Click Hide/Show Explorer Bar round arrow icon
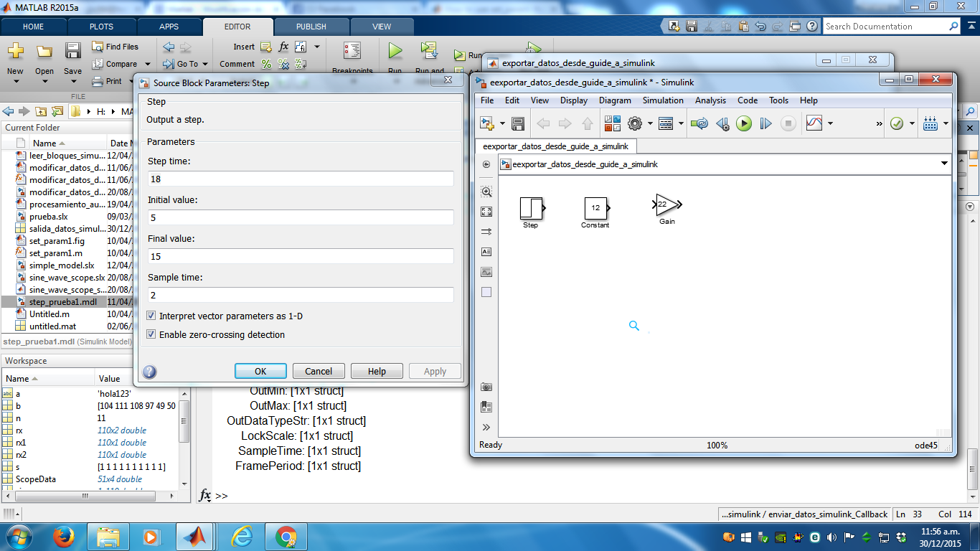The height and width of the screenshot is (551, 980). (486, 164)
